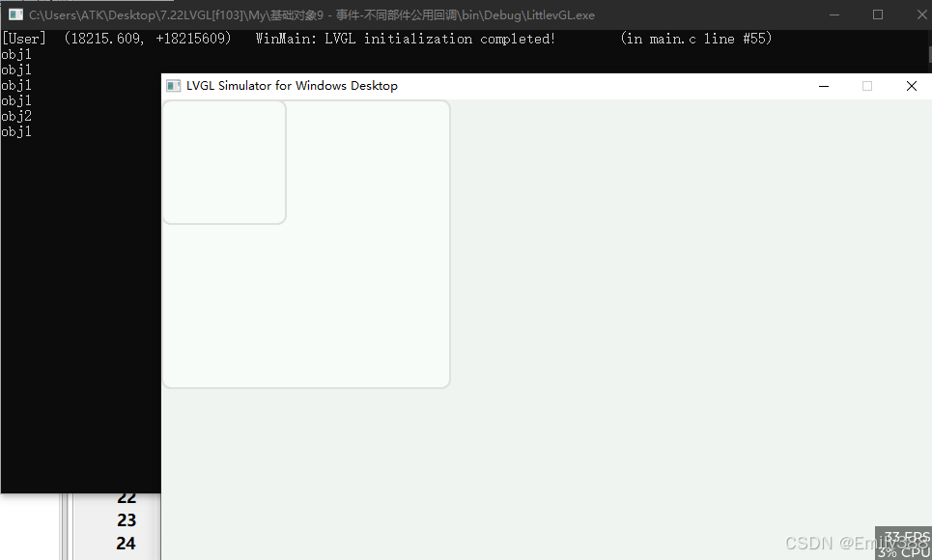Click the obj2 log entry in the console
932x560 pixels.
[x=16, y=116]
